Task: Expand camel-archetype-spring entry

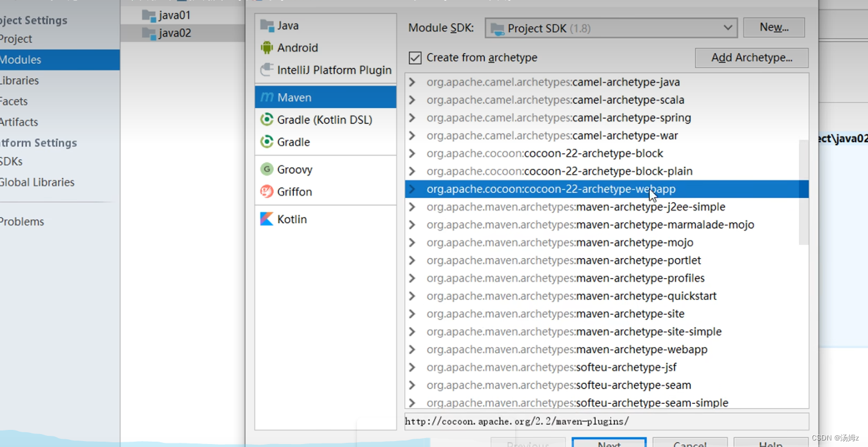Action: (412, 118)
